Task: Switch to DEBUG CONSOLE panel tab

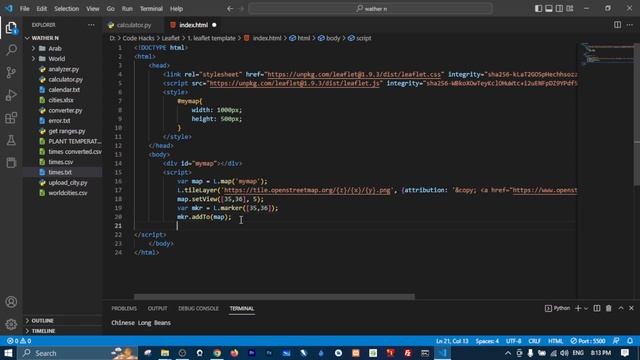Action: point(198,308)
